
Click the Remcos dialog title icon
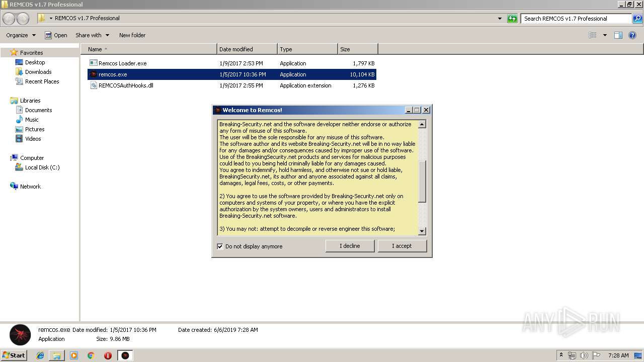217,110
